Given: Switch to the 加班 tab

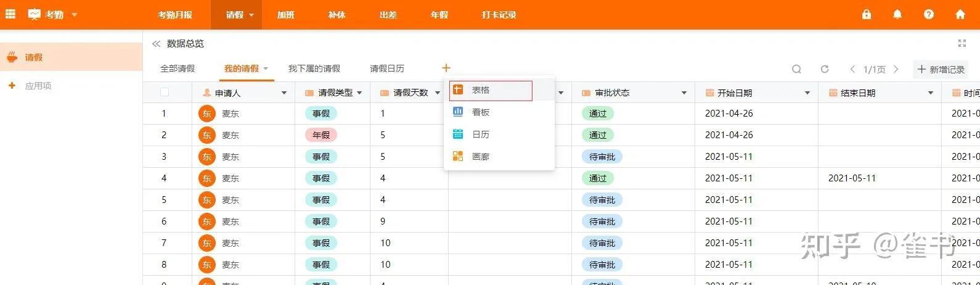Looking at the screenshot, I should tap(285, 15).
